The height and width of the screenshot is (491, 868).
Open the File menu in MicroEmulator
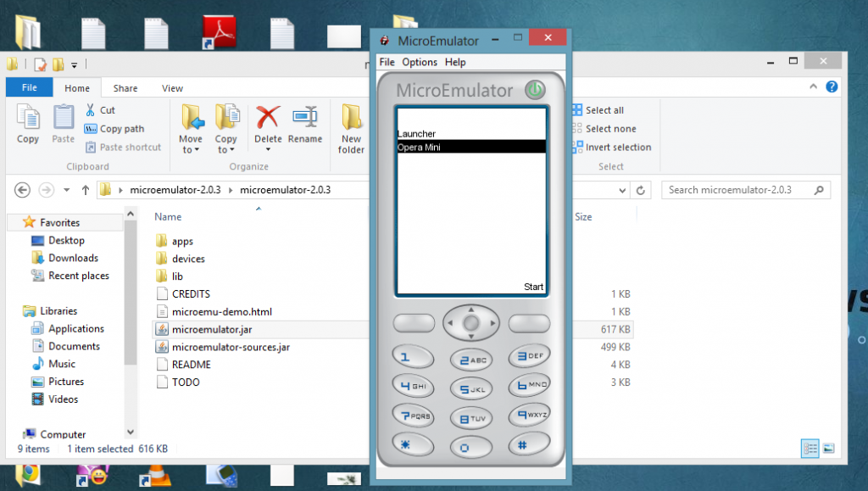tap(387, 62)
